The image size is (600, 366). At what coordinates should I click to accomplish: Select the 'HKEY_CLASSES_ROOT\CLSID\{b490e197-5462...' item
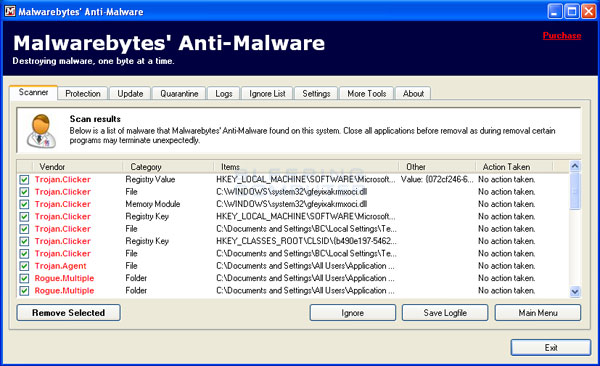tap(306, 241)
